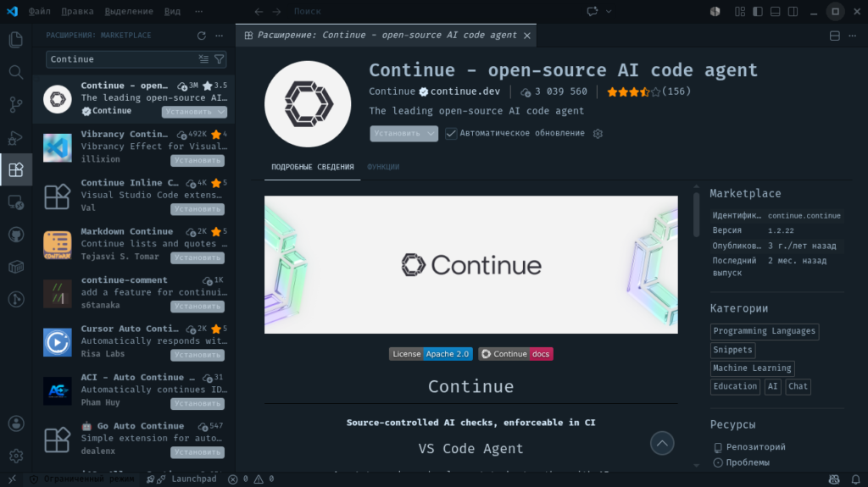
Task: Open the Run and Debug view
Action: 16,137
